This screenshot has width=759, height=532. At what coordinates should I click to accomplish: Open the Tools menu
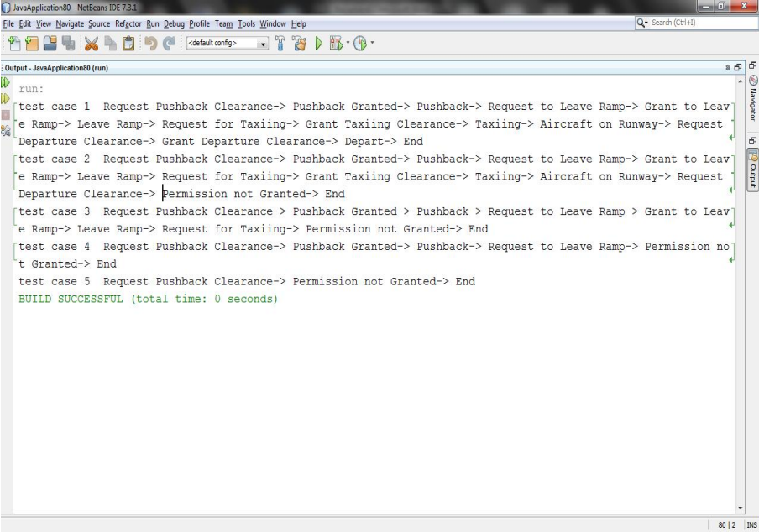pos(246,23)
